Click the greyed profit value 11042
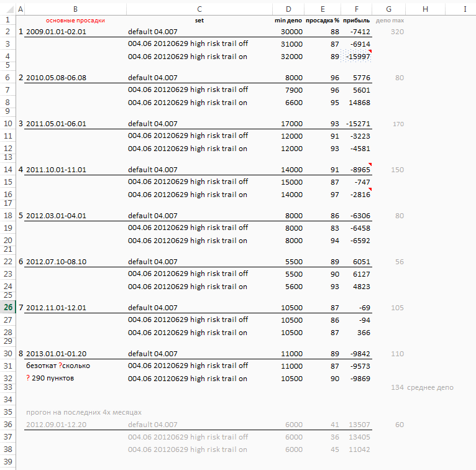 (x=359, y=449)
